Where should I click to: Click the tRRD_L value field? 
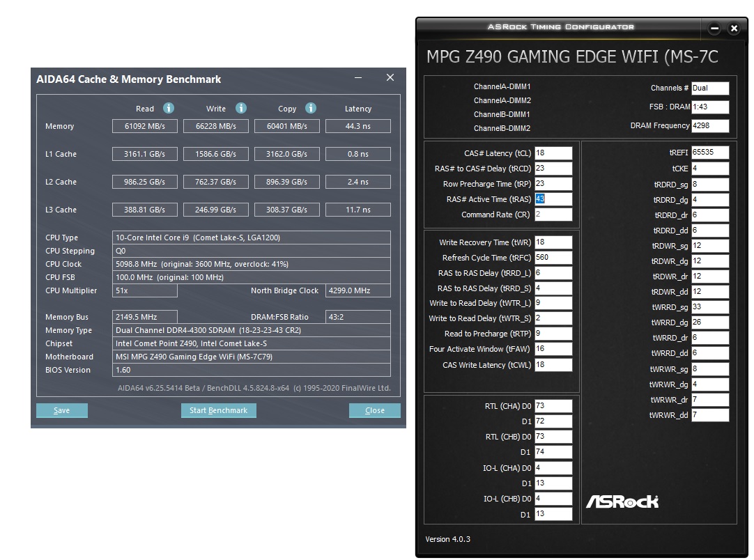(x=553, y=273)
